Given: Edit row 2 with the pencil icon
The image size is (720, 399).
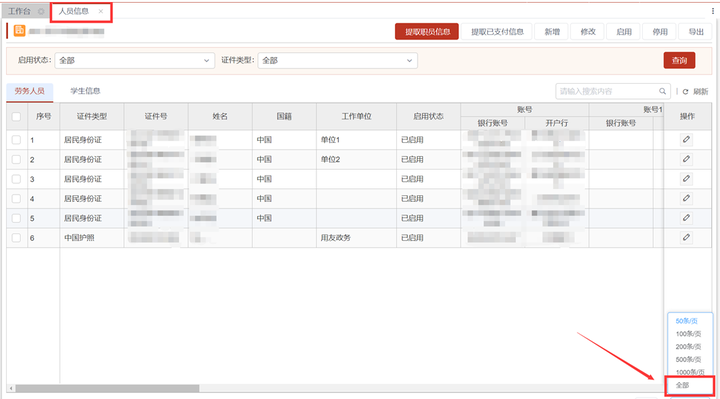Looking at the screenshot, I should pos(686,159).
